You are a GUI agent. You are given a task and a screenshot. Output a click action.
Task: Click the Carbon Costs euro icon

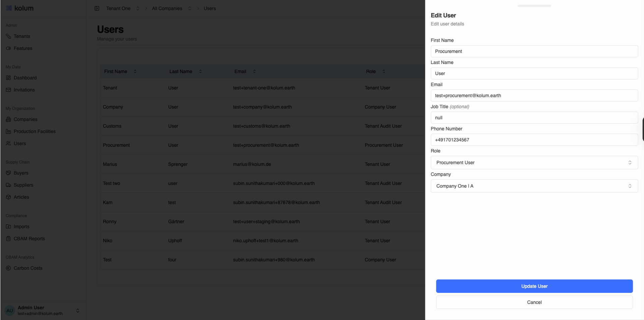[x=8, y=268]
